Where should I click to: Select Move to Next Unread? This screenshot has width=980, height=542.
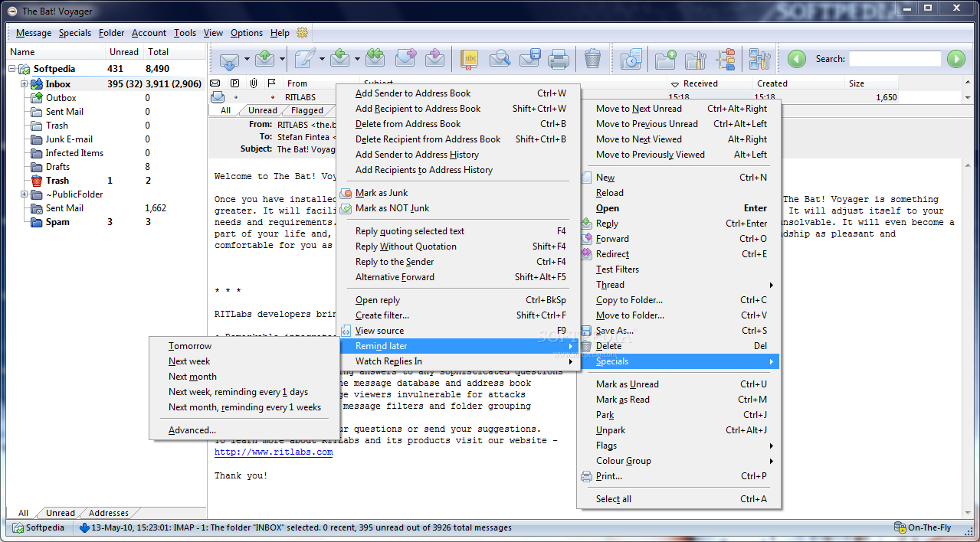(678, 109)
